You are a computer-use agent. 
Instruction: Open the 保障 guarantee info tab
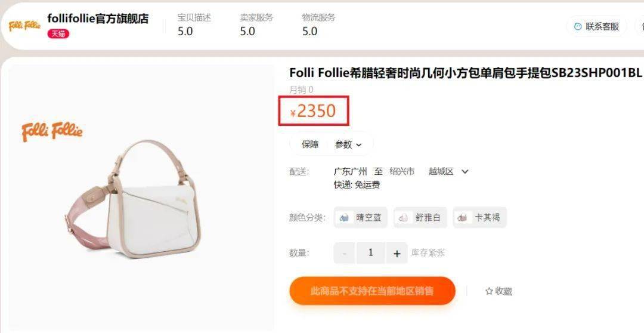click(x=310, y=144)
